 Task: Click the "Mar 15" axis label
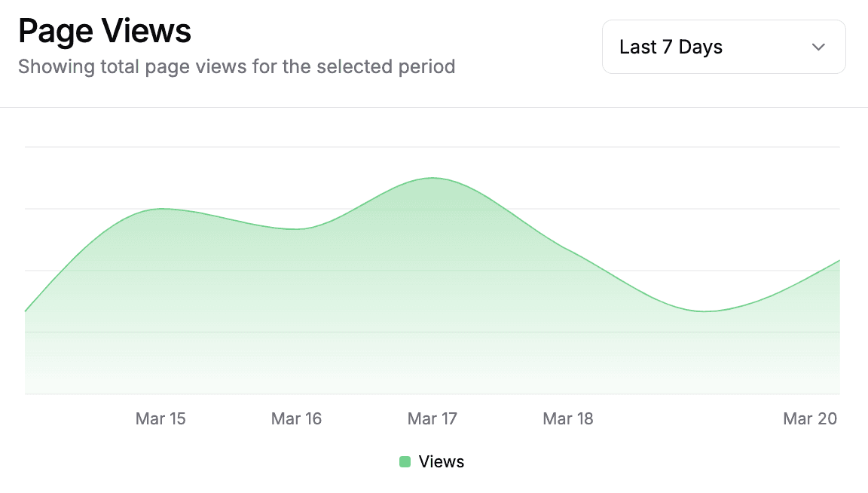click(160, 418)
